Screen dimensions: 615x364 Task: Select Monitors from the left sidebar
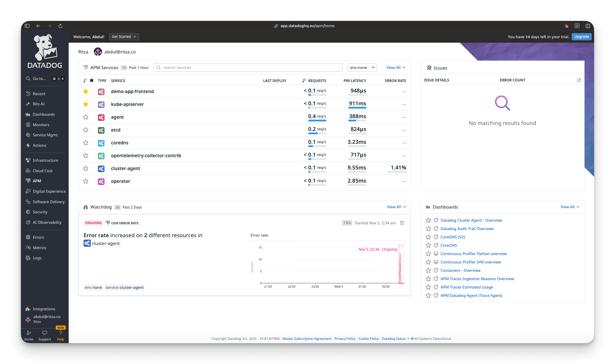coord(41,125)
